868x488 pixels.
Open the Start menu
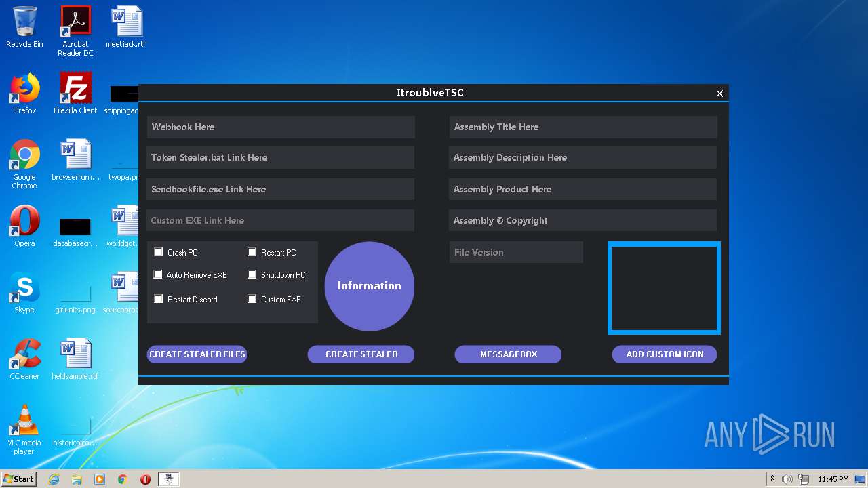tap(18, 479)
